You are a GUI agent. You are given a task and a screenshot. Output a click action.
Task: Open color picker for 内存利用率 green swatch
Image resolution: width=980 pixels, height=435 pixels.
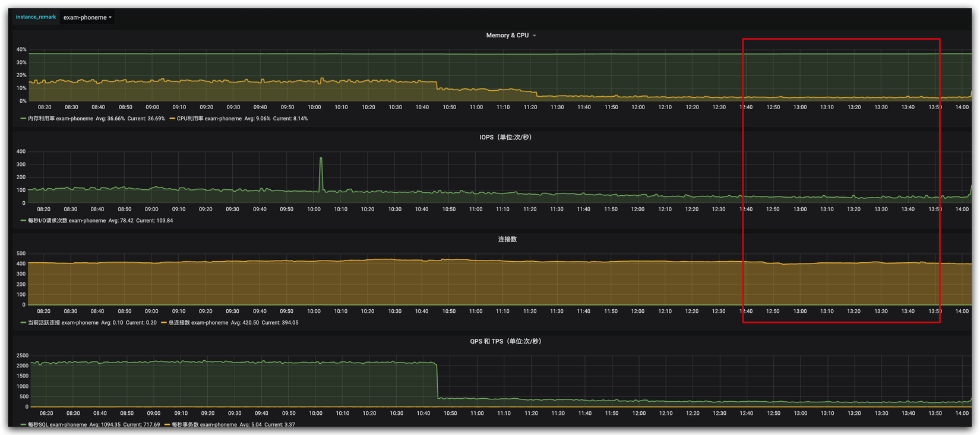pyautogui.click(x=23, y=119)
